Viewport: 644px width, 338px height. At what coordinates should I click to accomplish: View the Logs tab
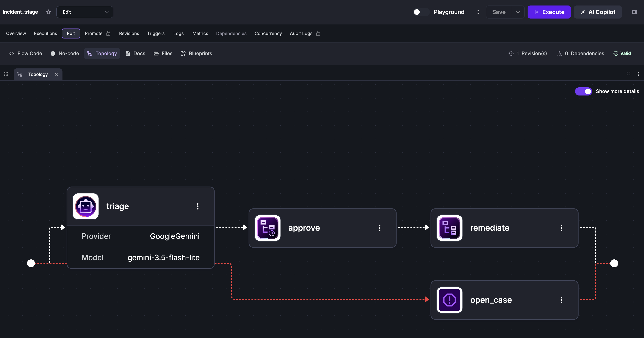coord(179,33)
